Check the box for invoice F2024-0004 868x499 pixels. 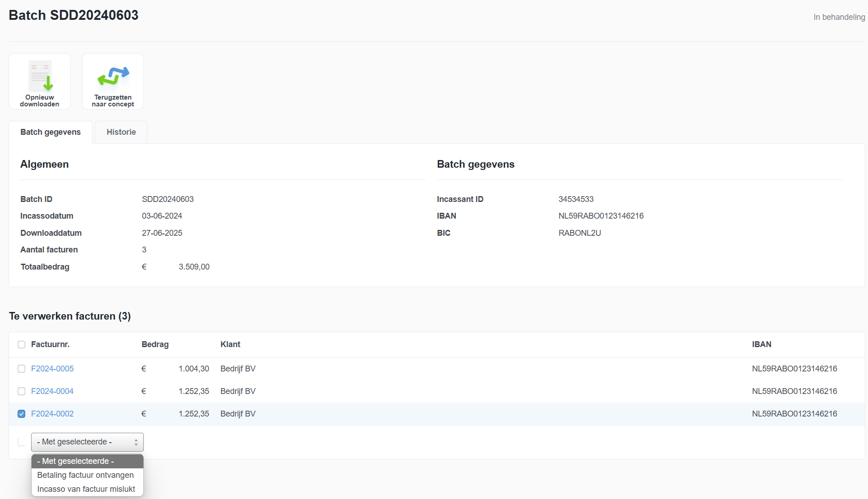[21, 391]
